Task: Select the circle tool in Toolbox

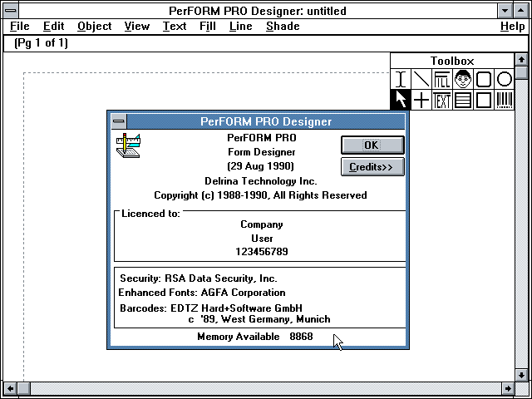Action: [x=505, y=79]
